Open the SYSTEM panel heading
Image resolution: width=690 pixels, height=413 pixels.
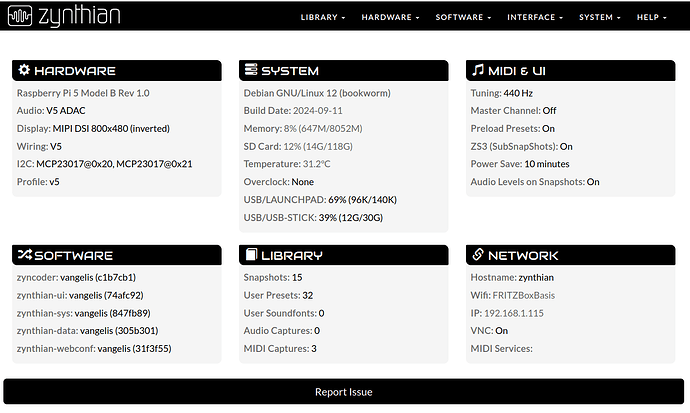[x=290, y=71]
